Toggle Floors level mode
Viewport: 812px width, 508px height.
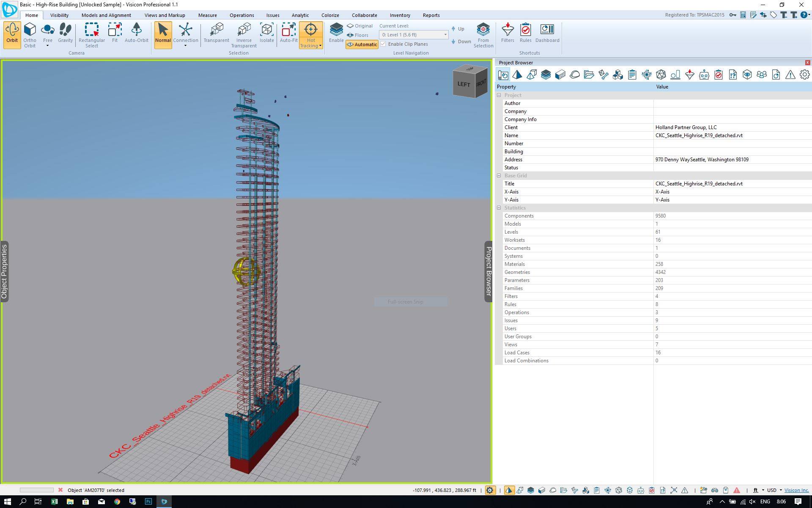[x=358, y=35]
